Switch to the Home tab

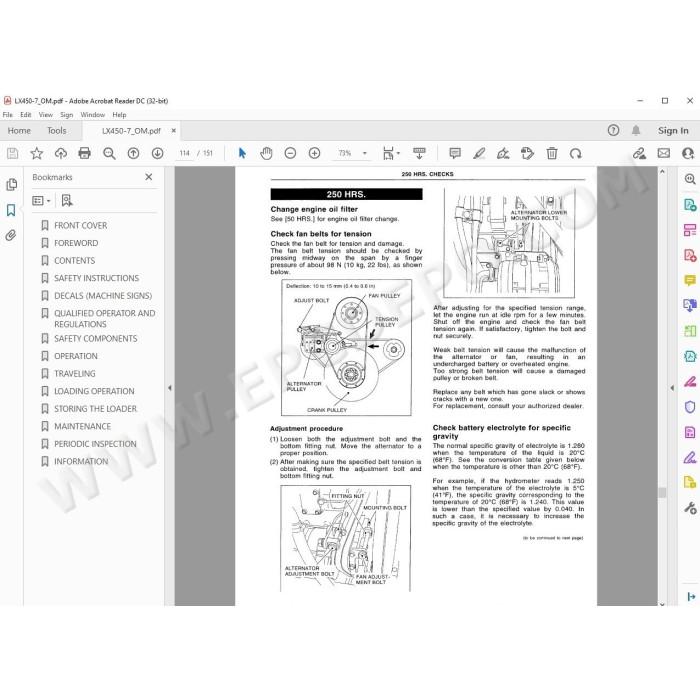19,131
